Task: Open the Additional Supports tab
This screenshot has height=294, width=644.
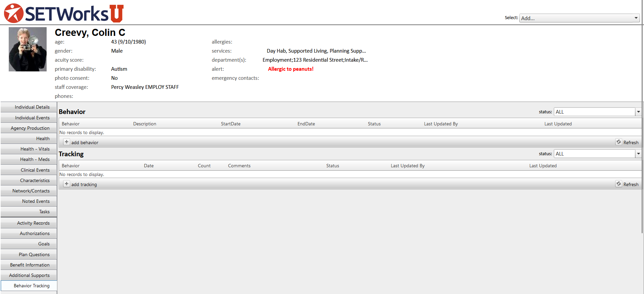Action: click(x=29, y=275)
